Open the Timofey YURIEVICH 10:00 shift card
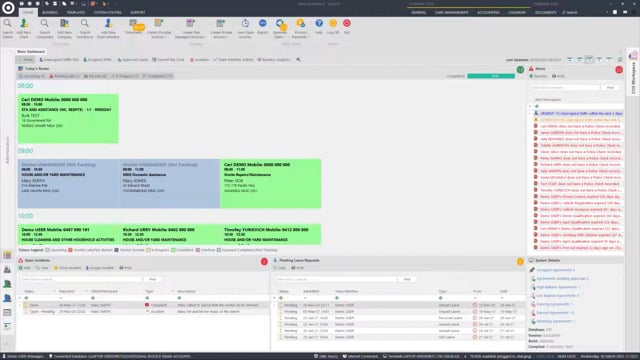This screenshot has width=640, height=360. pyautogui.click(x=271, y=235)
